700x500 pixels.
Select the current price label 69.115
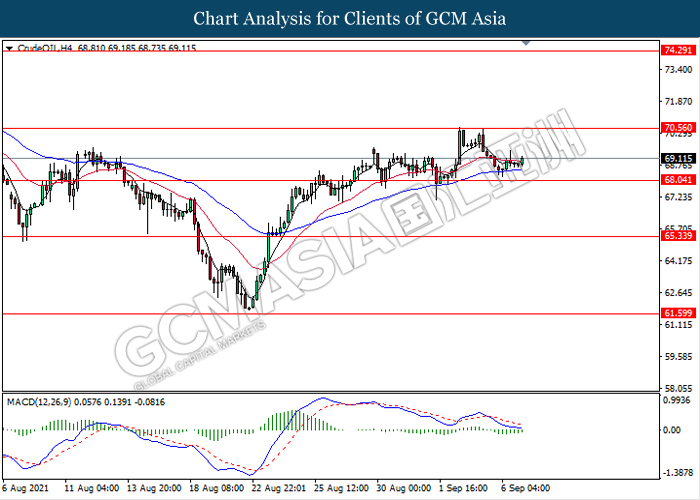[678, 158]
